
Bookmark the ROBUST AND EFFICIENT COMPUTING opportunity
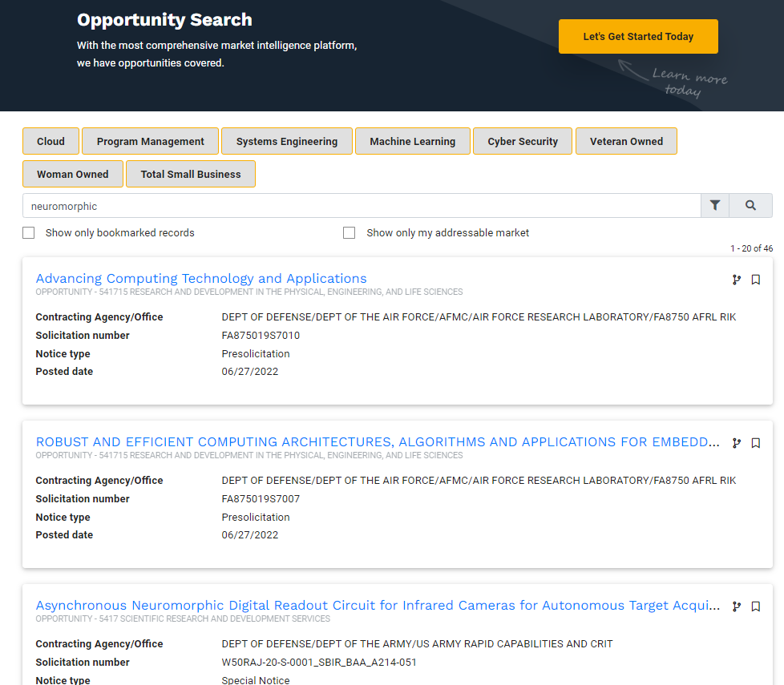click(755, 443)
